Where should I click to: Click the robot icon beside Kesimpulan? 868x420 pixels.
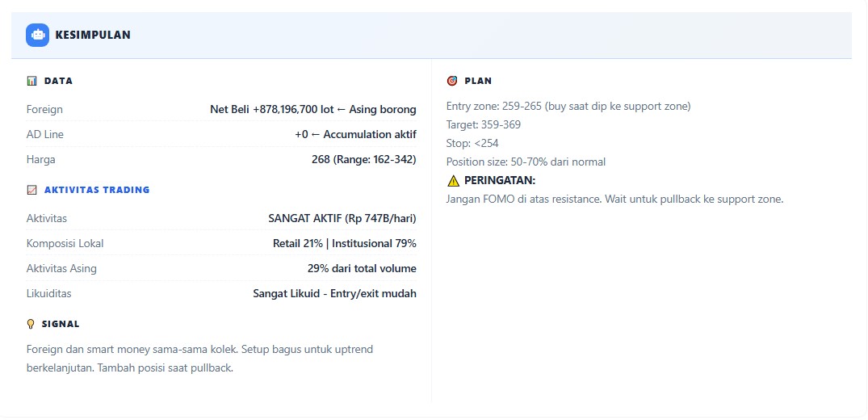pyautogui.click(x=37, y=35)
